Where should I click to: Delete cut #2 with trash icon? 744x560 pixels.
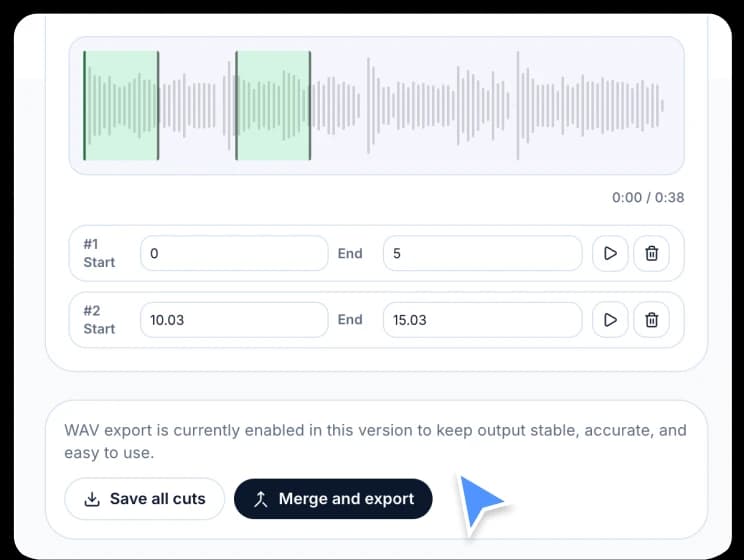652,320
